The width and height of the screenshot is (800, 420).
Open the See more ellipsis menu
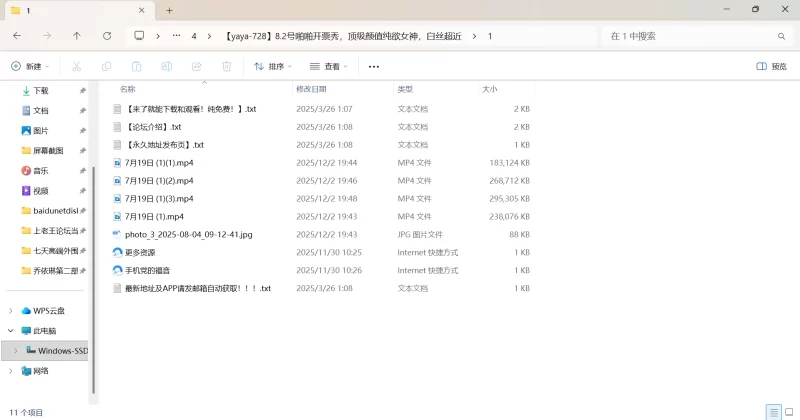pyautogui.click(x=374, y=67)
